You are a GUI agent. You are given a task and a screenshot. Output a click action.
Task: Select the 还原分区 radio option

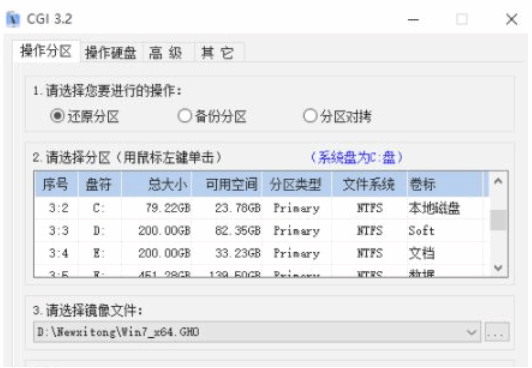pos(84,116)
